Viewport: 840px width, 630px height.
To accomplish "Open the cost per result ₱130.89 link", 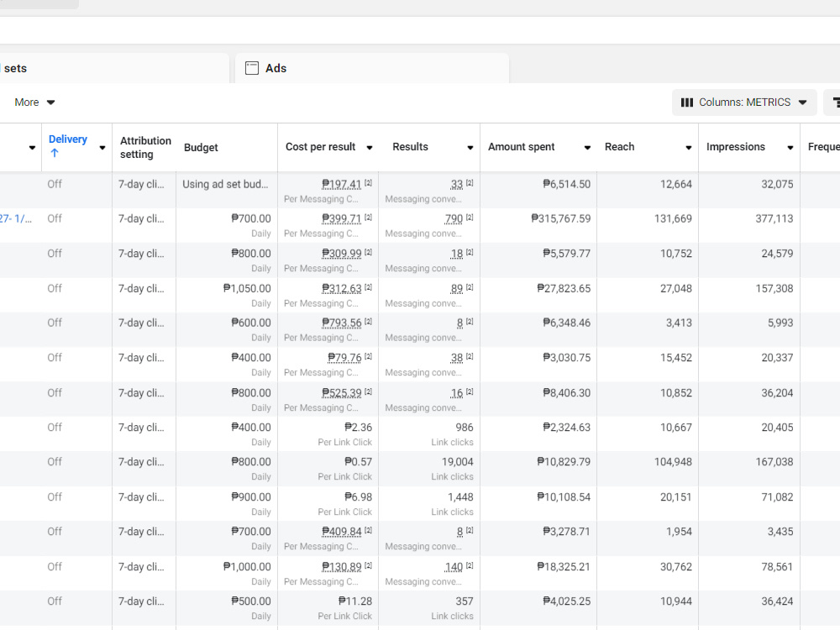I will (341, 567).
